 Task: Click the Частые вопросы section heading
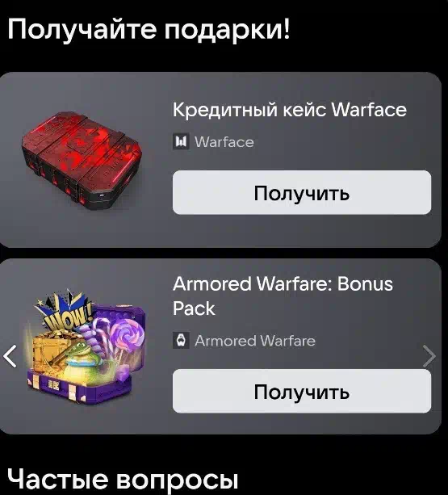coord(123,479)
